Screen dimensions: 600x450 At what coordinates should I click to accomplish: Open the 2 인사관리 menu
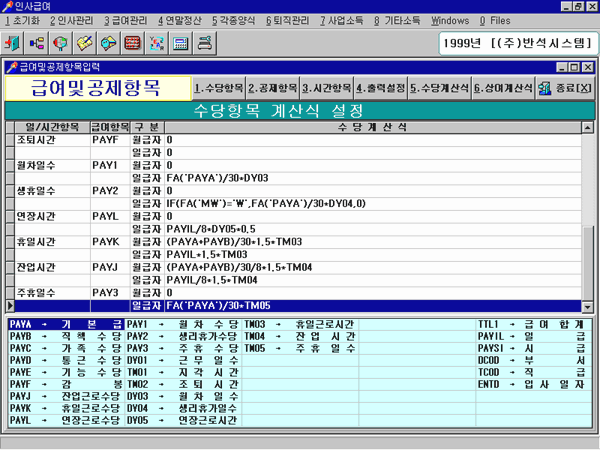[x=71, y=20]
